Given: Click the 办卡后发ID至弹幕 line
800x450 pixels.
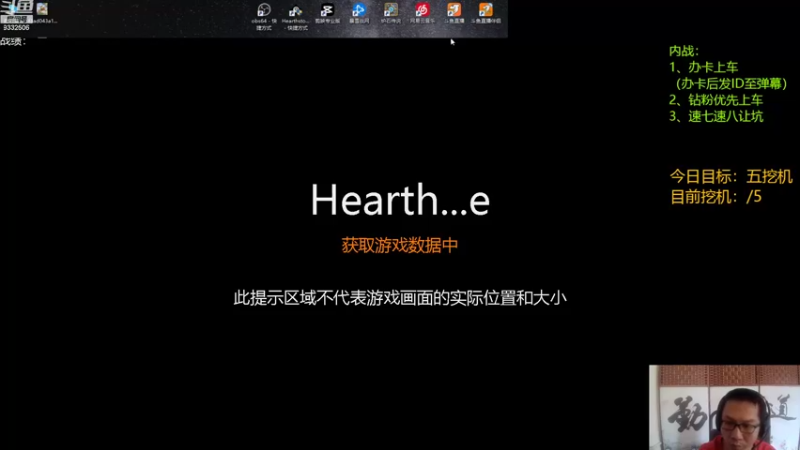Looking at the screenshot, I should [x=731, y=83].
